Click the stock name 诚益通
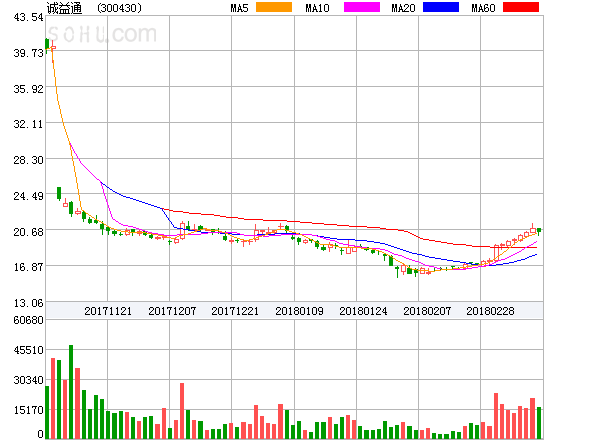The height and width of the screenshot is (440, 600). [x=64, y=8]
